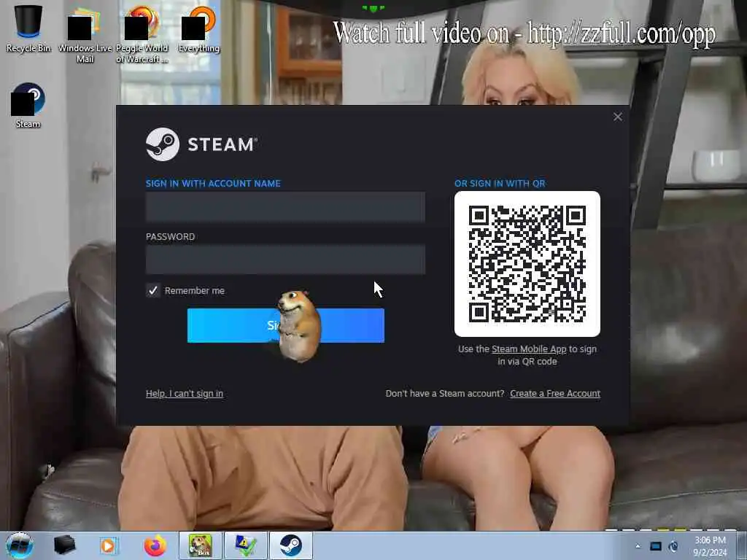Image resolution: width=747 pixels, height=560 pixels.
Task: Click the monitor tray icon
Action: 656,546
